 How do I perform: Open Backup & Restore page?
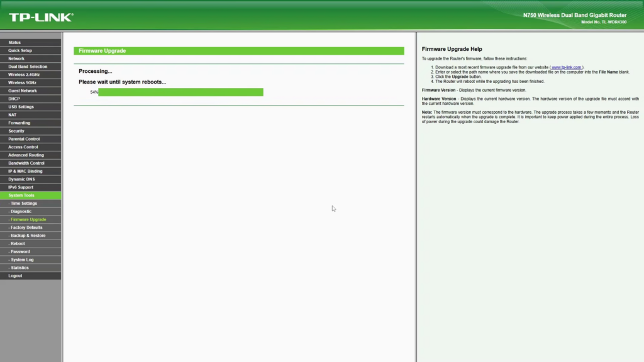tap(28, 236)
